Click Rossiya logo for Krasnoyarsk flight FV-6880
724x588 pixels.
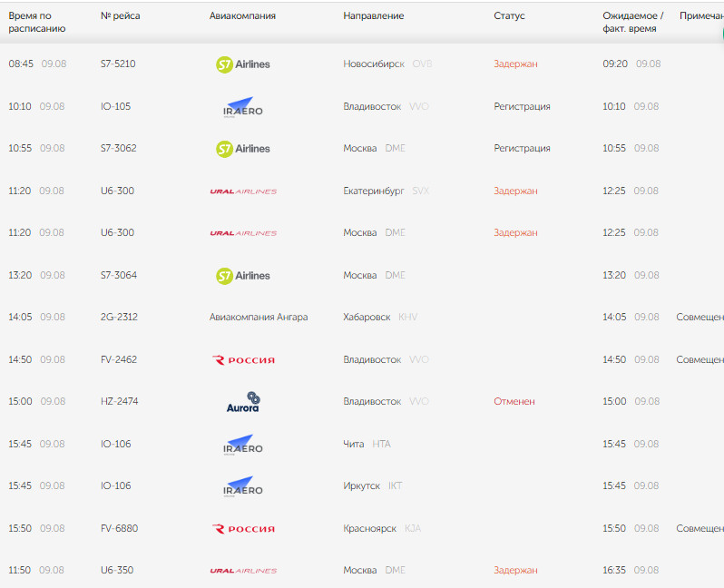tap(243, 528)
